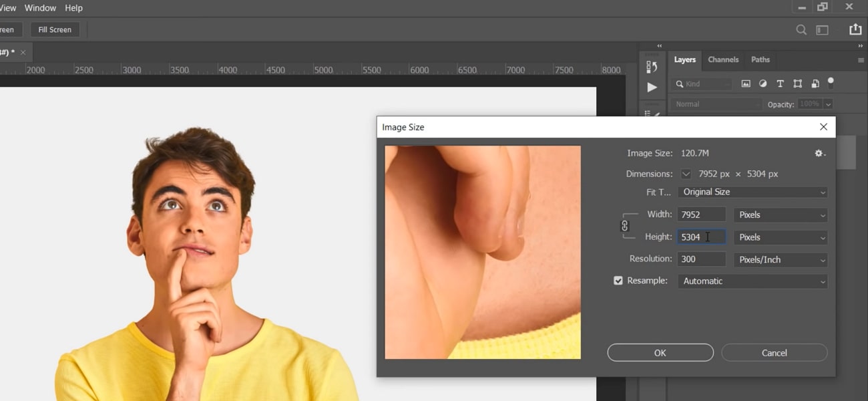868x401 pixels.
Task: Open the Resample Automatic method dropdown
Action: [x=752, y=281]
